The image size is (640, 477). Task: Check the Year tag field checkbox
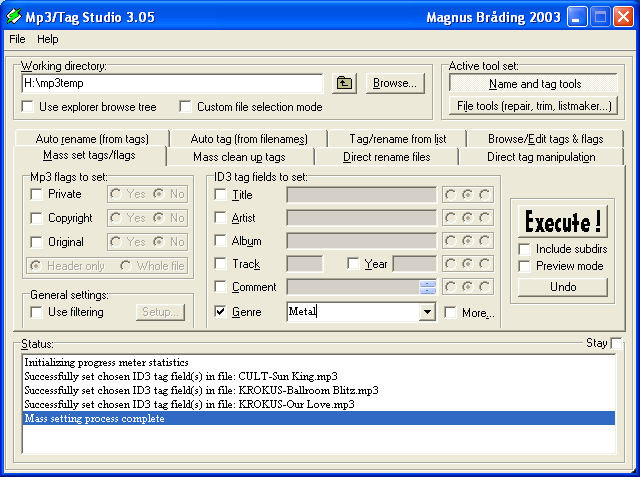click(353, 264)
